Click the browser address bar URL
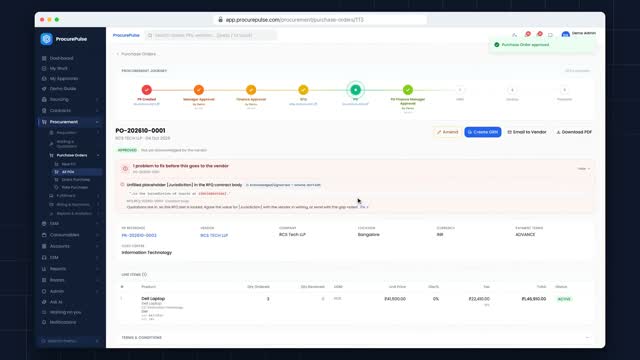Image resolution: width=640 pixels, height=360 pixels. pyautogui.click(x=294, y=20)
